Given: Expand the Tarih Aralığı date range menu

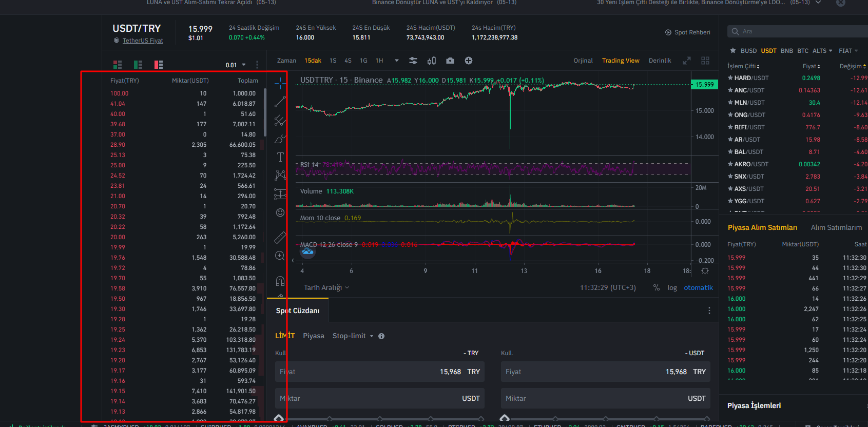Looking at the screenshot, I should [326, 287].
